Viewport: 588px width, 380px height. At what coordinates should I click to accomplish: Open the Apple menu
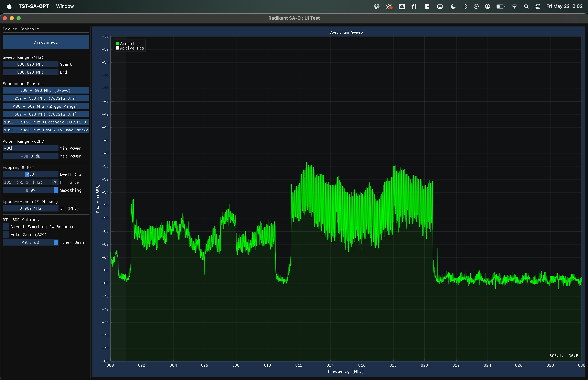[x=9, y=6]
